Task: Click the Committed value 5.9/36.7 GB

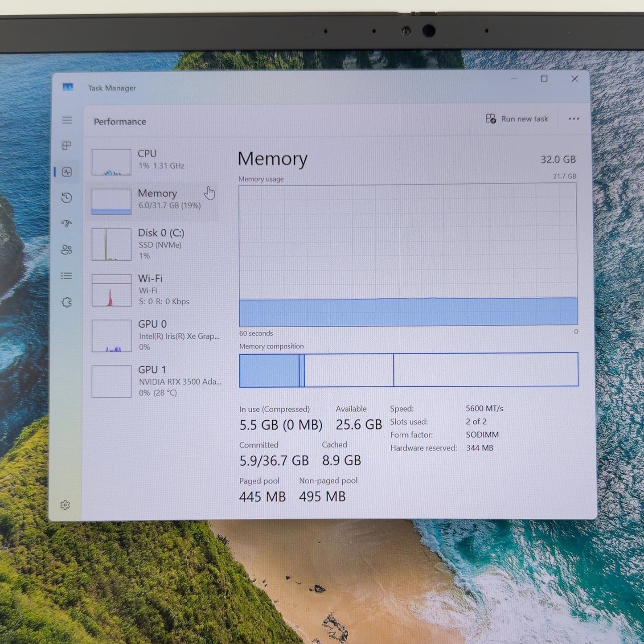Action: click(x=274, y=460)
